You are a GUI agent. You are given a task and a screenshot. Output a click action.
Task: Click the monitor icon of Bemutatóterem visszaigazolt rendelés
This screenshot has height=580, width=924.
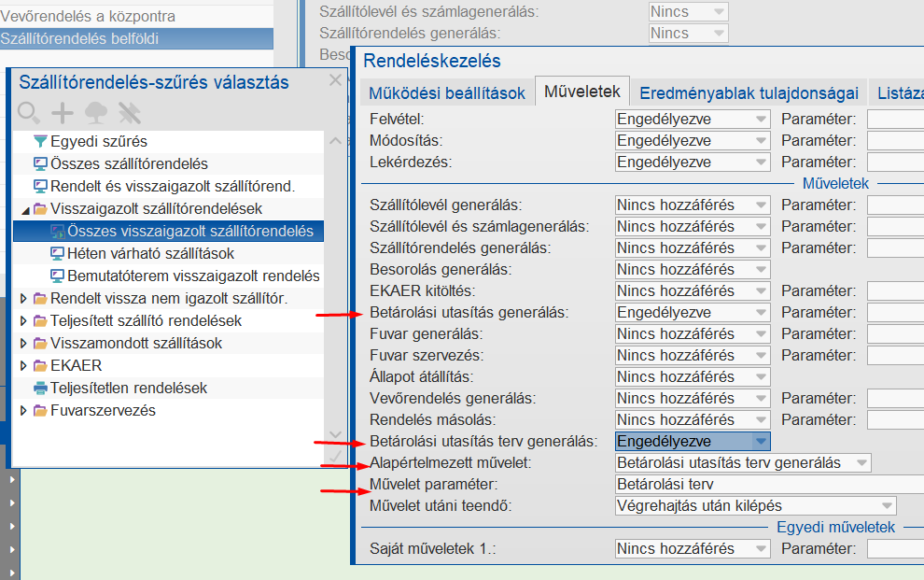coord(57,276)
